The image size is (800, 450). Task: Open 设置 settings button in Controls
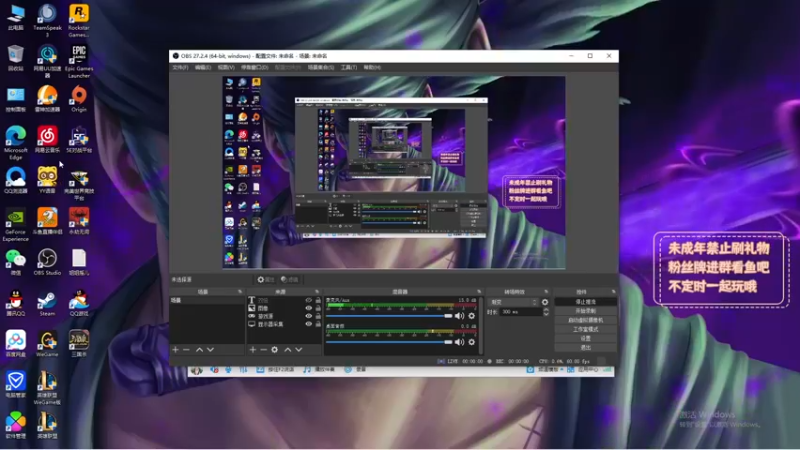point(585,339)
